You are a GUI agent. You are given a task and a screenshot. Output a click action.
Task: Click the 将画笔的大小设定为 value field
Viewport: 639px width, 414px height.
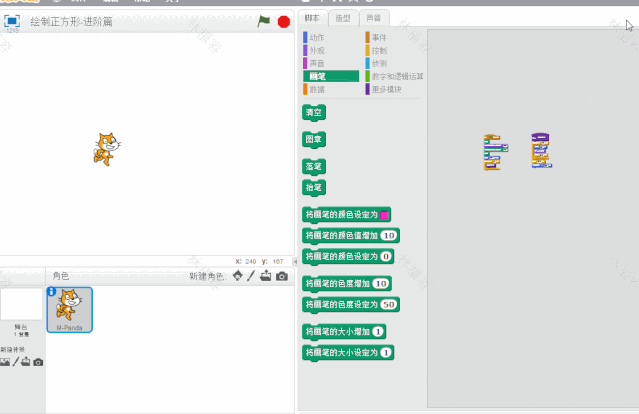click(x=386, y=352)
